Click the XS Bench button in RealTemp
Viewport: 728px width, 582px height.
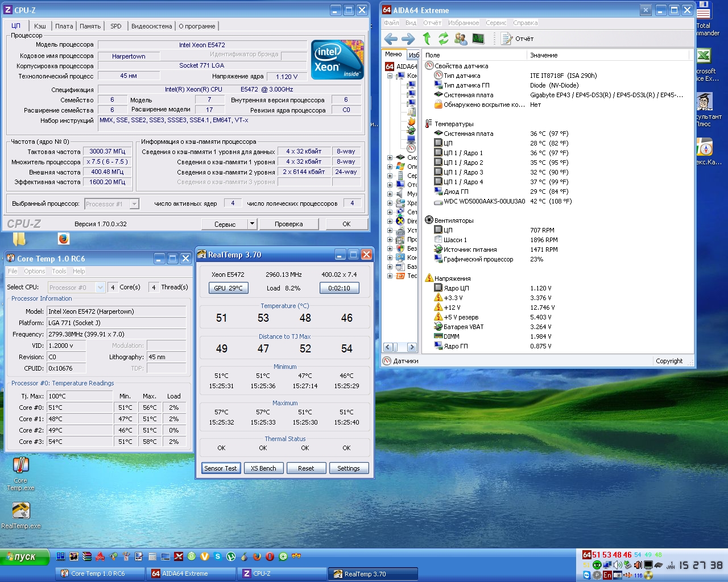pyautogui.click(x=263, y=468)
